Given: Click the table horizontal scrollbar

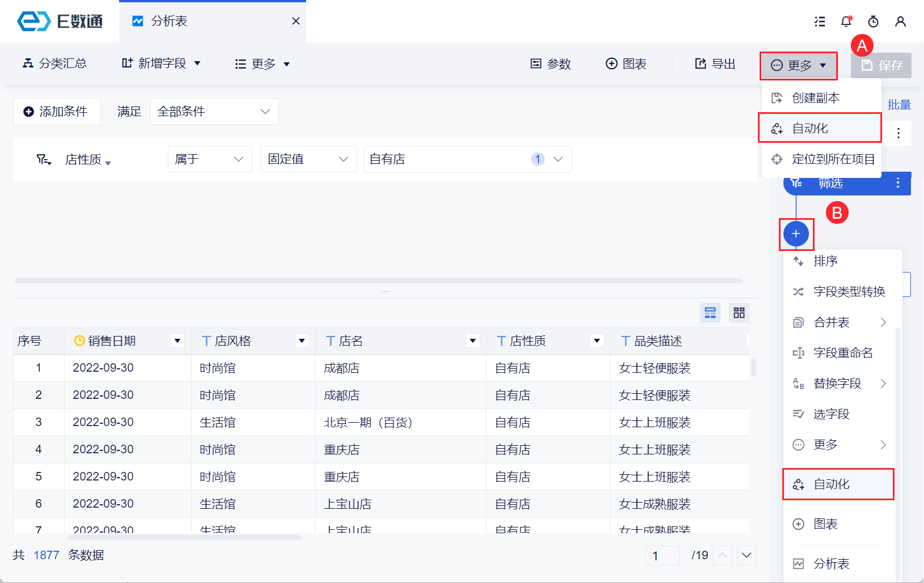Looking at the screenshot, I should pos(184,537).
